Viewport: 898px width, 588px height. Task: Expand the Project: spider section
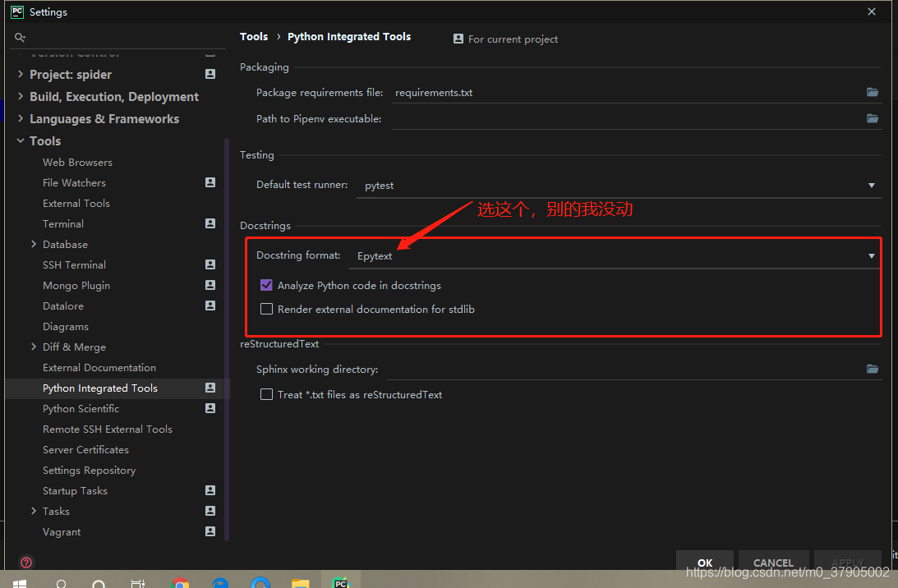21,74
